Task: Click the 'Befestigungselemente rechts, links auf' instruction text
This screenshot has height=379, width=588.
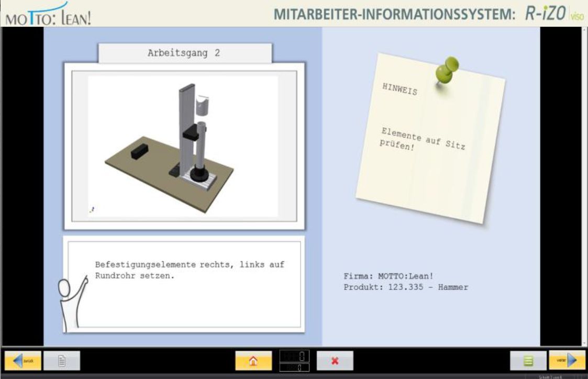Action: pos(190,264)
